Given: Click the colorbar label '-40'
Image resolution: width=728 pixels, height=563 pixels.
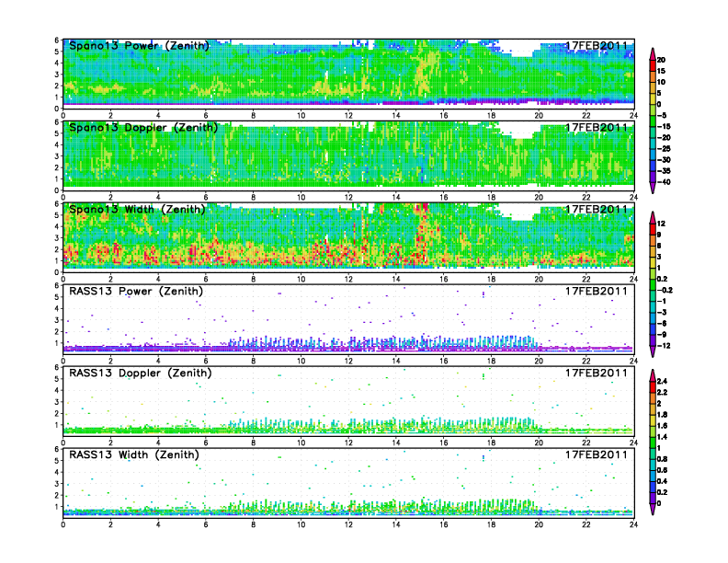Looking at the screenshot, I should [664, 182].
